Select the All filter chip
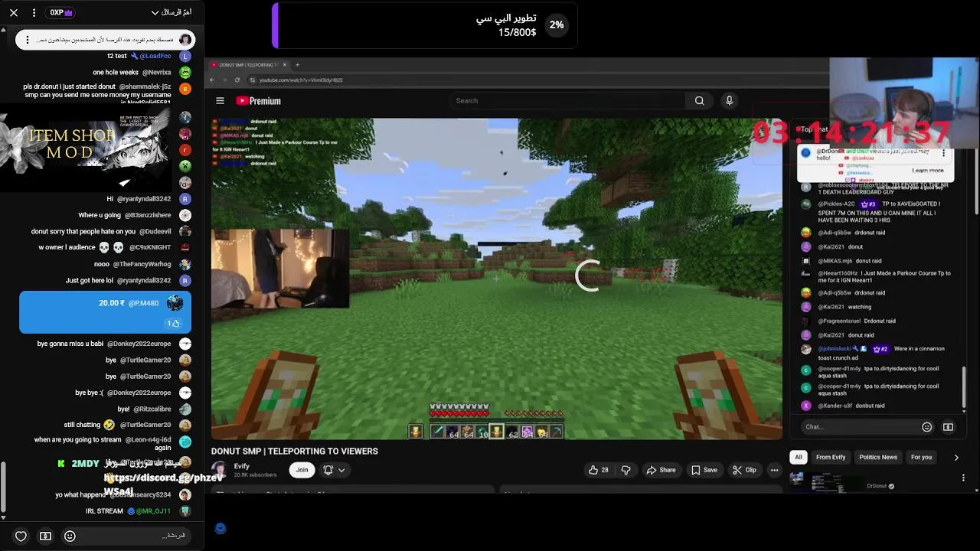The width and height of the screenshot is (980, 551). (x=799, y=457)
